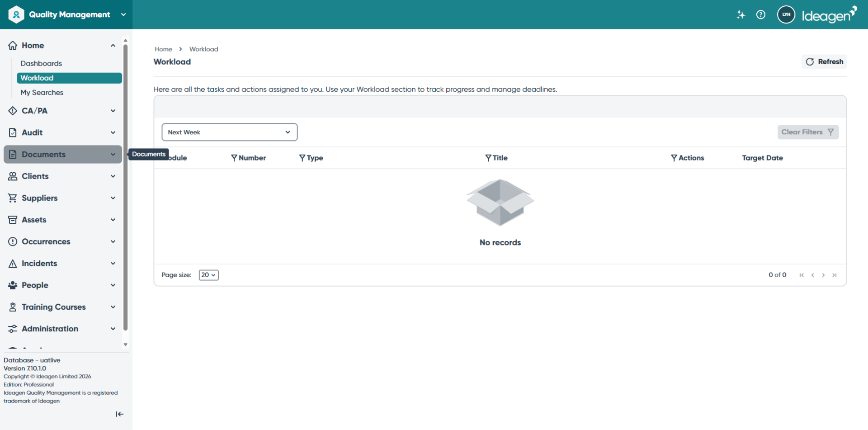This screenshot has height=430, width=868.
Task: Expand the CA/PA section chevron
Action: coord(113,111)
